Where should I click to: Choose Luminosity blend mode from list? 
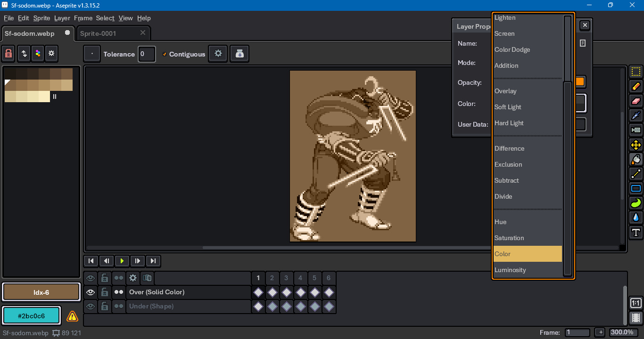click(x=510, y=270)
